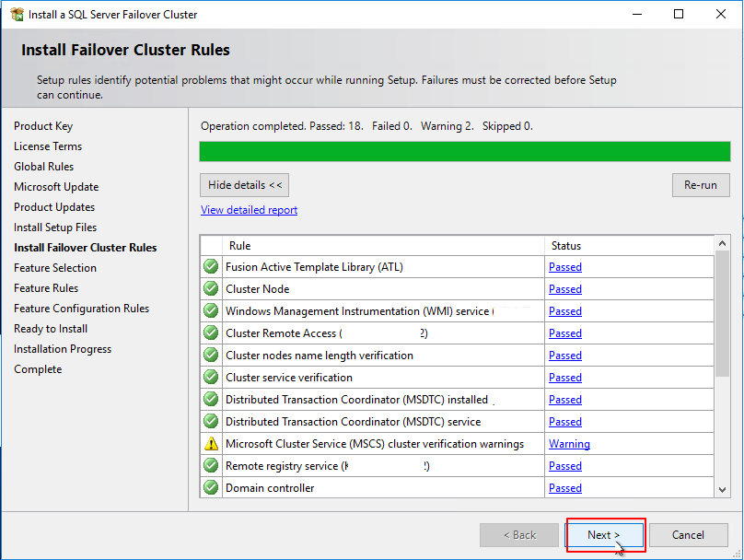
Task: Select Feature Rules step in sidebar
Action: click(46, 288)
